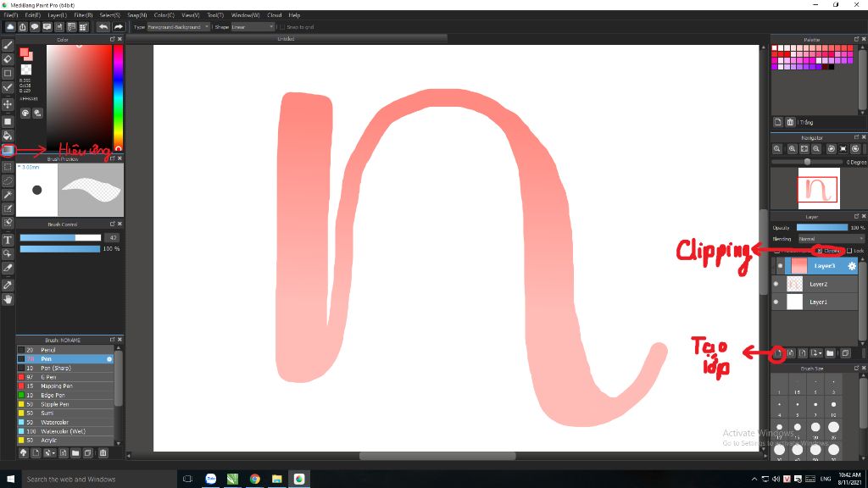Select the Watercolor brush
The height and width of the screenshot is (488, 868).
65,422
